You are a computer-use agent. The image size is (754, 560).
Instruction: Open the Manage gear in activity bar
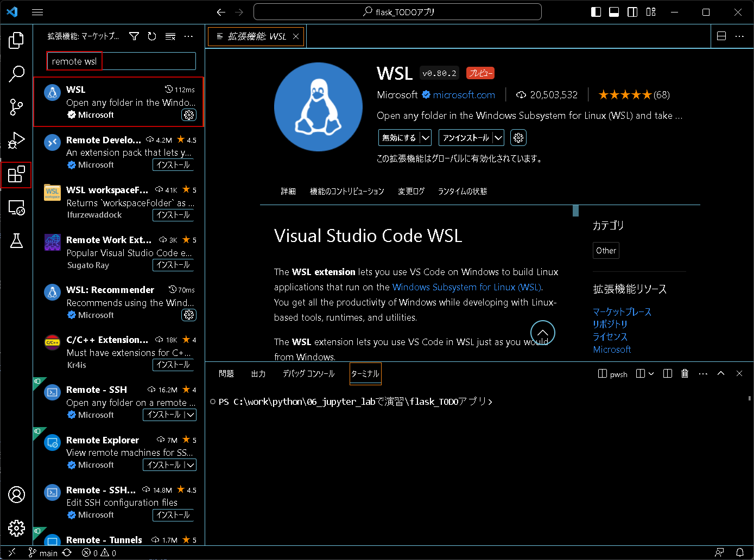pyautogui.click(x=16, y=527)
